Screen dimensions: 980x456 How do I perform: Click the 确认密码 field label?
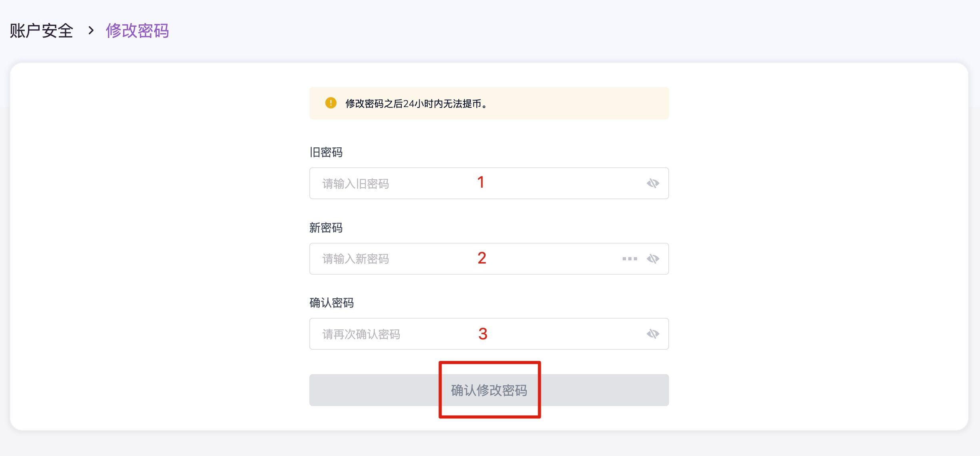click(331, 303)
